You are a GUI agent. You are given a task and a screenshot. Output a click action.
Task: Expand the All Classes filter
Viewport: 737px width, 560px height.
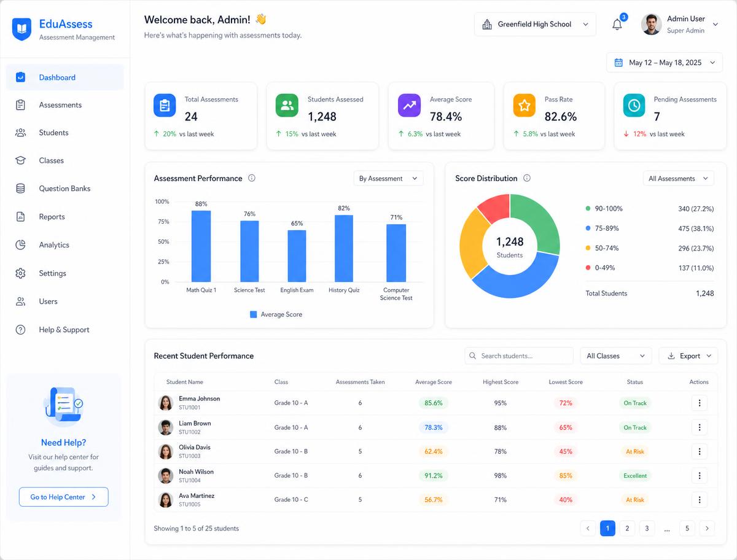tap(615, 356)
